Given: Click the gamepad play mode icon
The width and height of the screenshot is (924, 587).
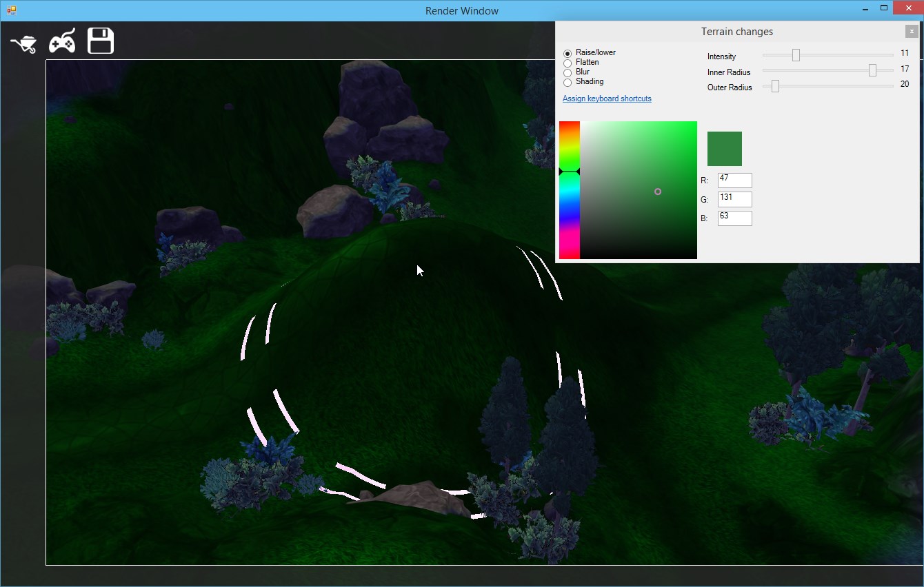Looking at the screenshot, I should click(x=62, y=42).
